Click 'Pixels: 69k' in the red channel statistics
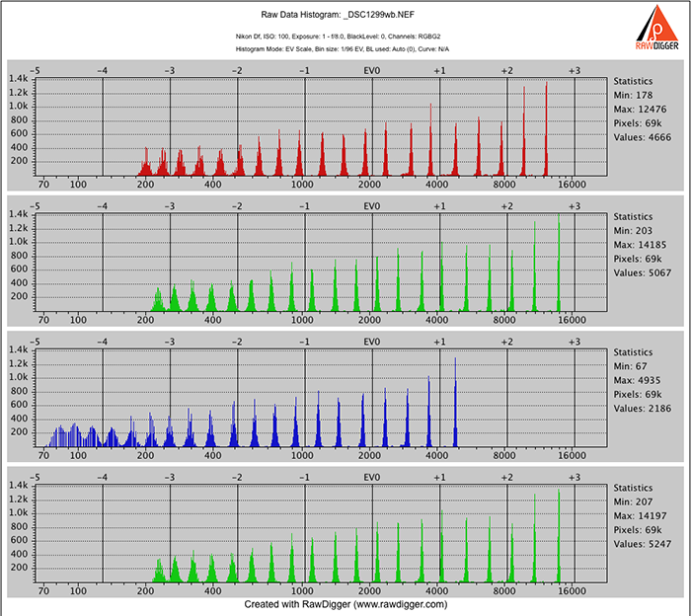The height and width of the screenshot is (616, 691). pos(638,123)
